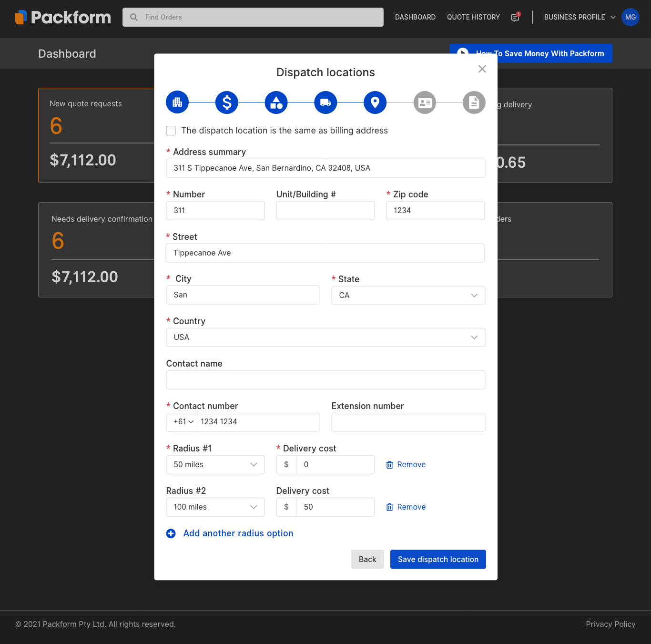
Task: Change the +61 phone country code
Action: (x=183, y=422)
